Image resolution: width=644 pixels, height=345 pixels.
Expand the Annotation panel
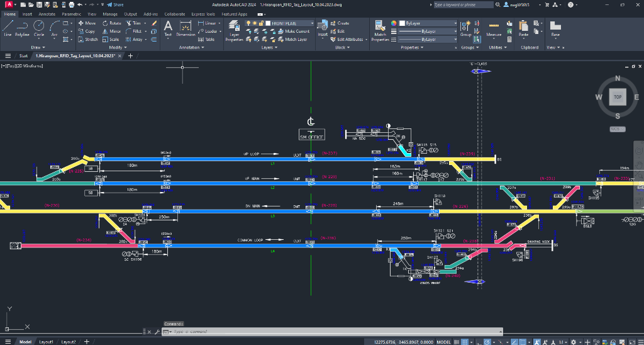pos(191,47)
